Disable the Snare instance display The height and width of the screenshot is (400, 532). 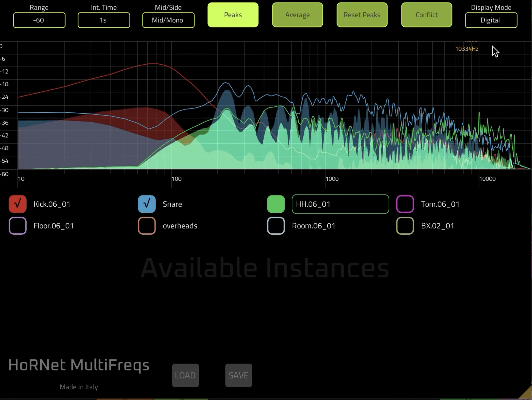coord(146,204)
